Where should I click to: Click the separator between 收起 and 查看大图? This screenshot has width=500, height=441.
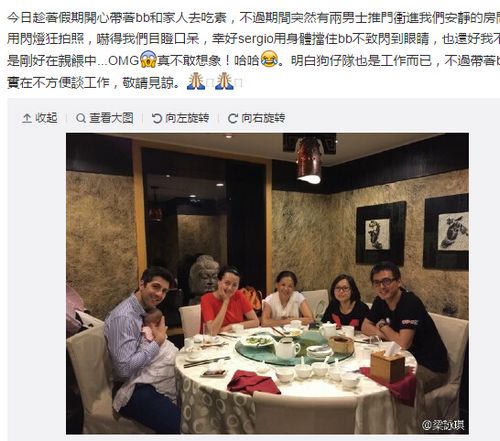(x=67, y=118)
